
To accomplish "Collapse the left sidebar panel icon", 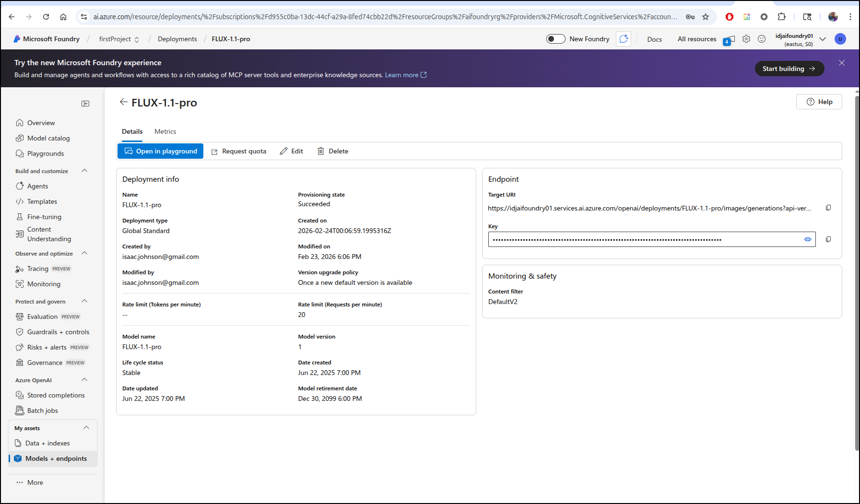I will pyautogui.click(x=85, y=104).
